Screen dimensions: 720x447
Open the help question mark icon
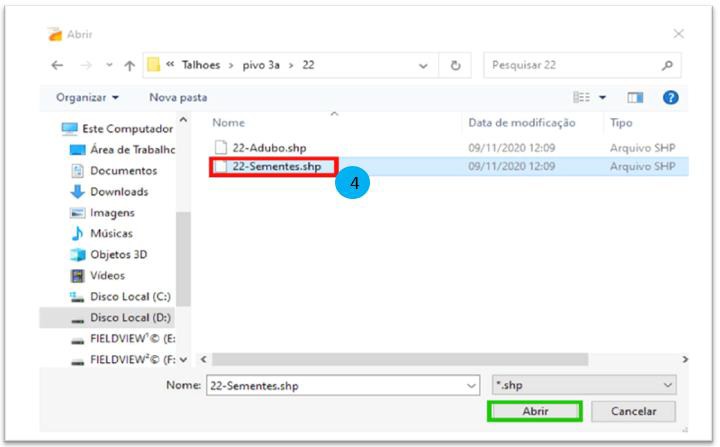coord(670,97)
